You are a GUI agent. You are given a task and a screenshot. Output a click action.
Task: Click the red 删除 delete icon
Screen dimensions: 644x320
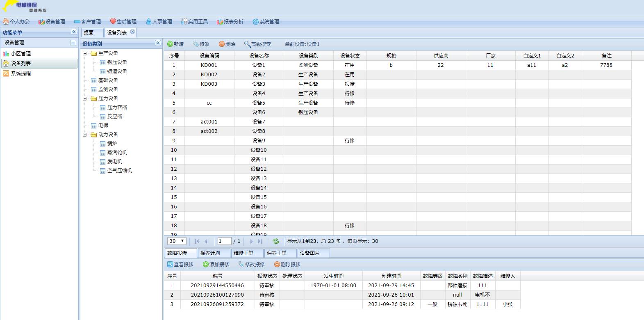(222, 44)
